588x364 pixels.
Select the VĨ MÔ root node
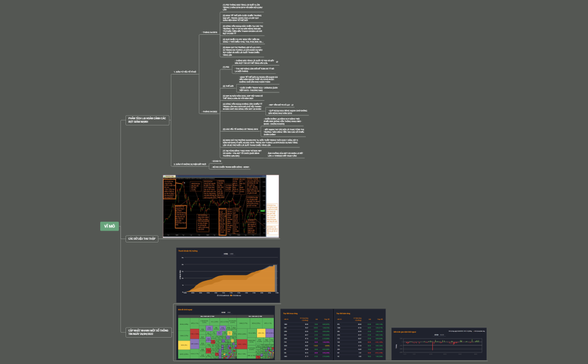[109, 226]
